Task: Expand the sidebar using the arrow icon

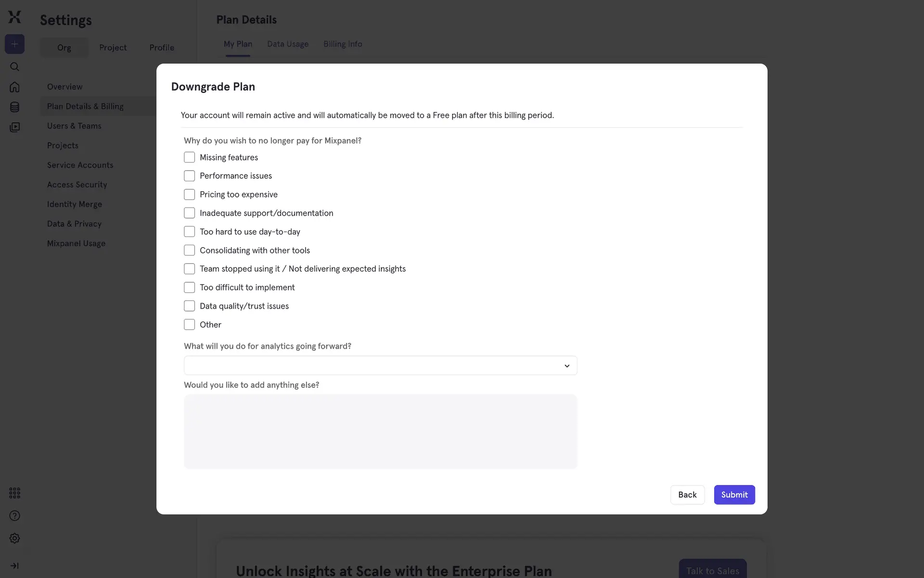Action: [x=14, y=565]
